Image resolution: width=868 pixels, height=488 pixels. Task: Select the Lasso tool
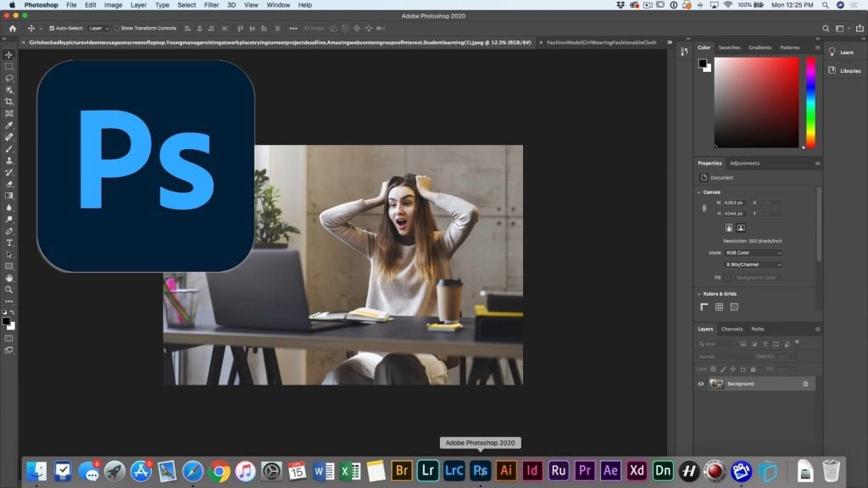click(x=8, y=78)
